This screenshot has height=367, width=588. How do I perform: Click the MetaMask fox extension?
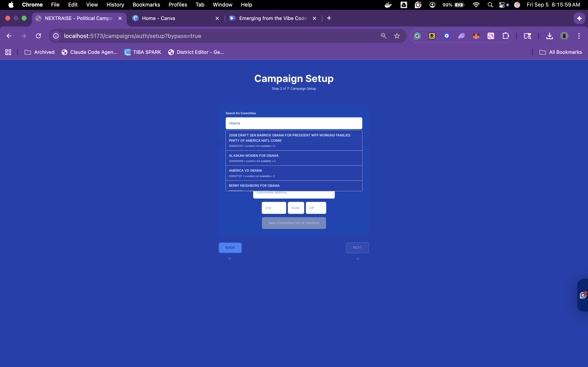coord(476,36)
